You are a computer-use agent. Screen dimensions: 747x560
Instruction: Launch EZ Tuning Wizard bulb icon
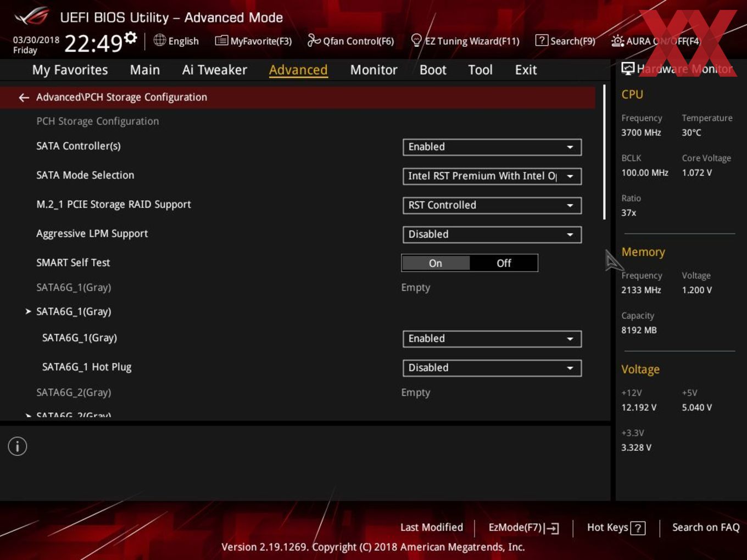(x=416, y=40)
